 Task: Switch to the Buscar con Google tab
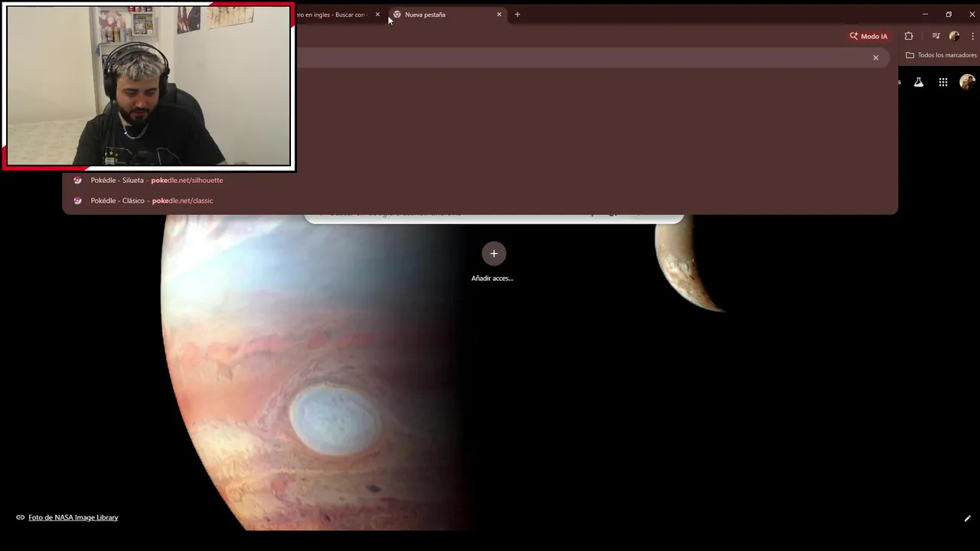(x=335, y=15)
